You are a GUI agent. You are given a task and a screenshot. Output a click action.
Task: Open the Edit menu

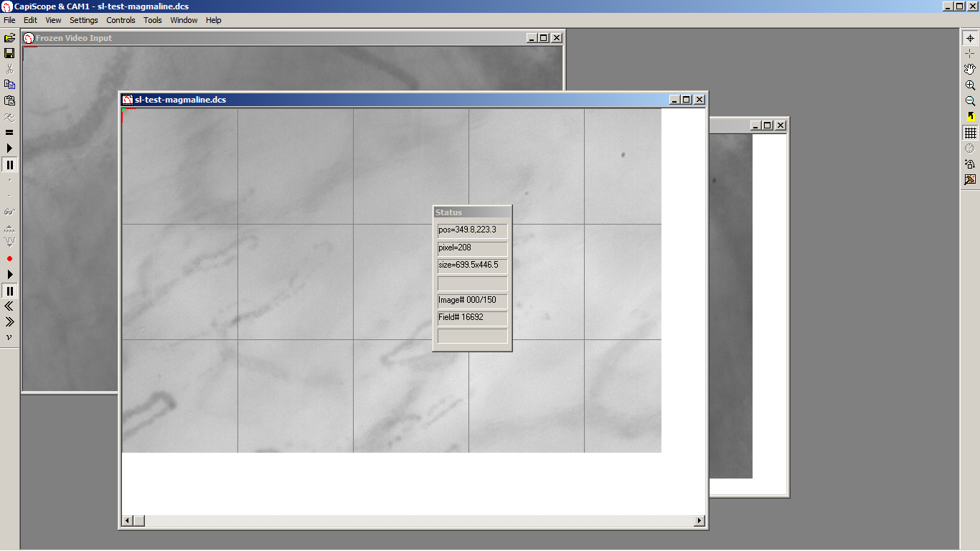(x=30, y=20)
